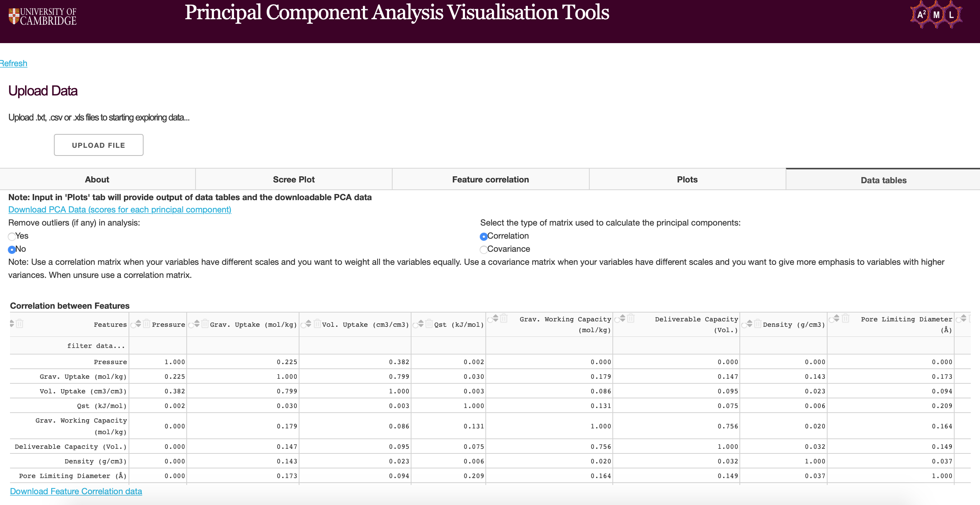Click the A2ML logo in header
This screenshot has width=980, height=505.
[x=936, y=15]
